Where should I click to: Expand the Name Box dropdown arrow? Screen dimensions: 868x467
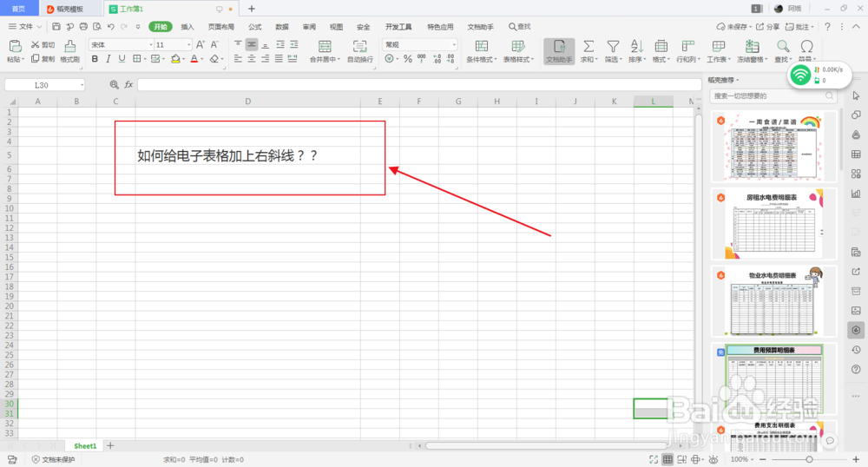[x=82, y=85]
